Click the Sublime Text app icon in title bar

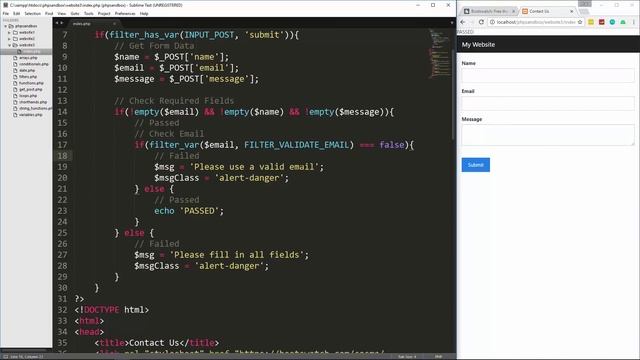pyautogui.click(x=5, y=5)
